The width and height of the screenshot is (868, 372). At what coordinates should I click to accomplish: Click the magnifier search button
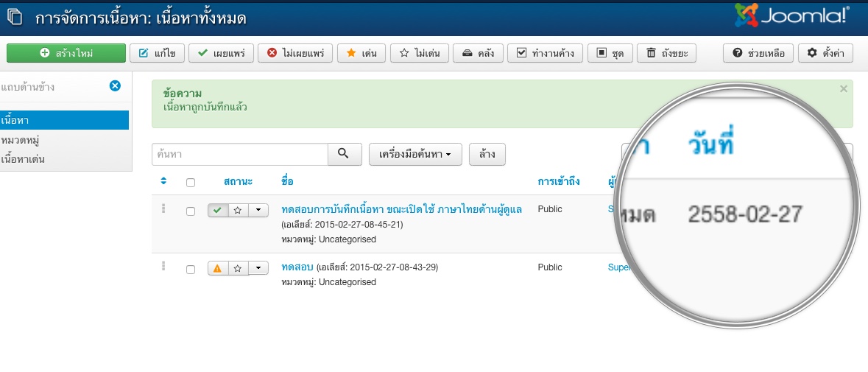click(345, 155)
